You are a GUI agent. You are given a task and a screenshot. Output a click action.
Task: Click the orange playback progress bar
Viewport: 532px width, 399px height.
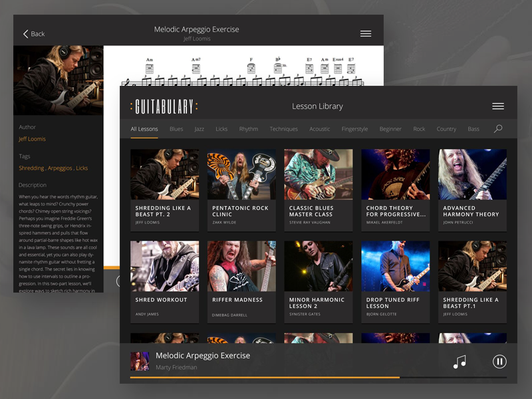tap(265, 377)
